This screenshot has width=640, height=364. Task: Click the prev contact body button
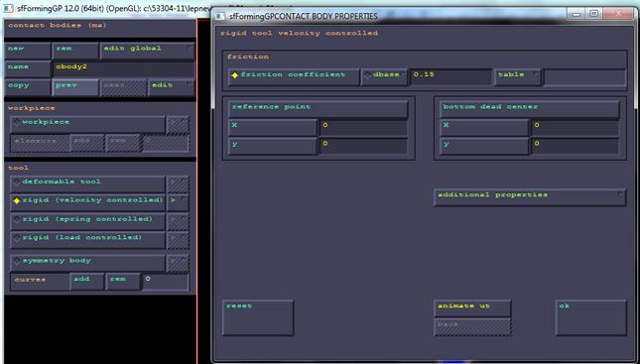(75, 87)
